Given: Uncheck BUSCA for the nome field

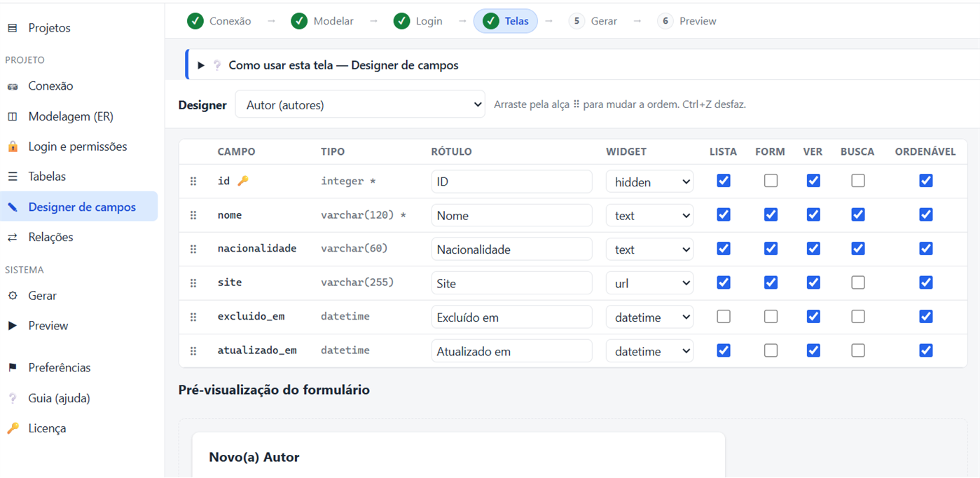Looking at the screenshot, I should [857, 214].
